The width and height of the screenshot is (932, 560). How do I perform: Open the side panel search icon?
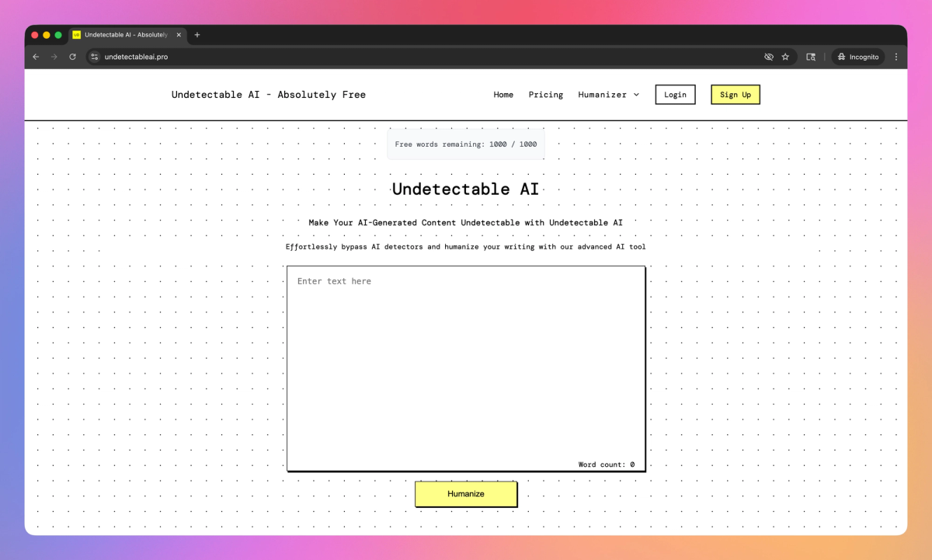click(x=811, y=56)
